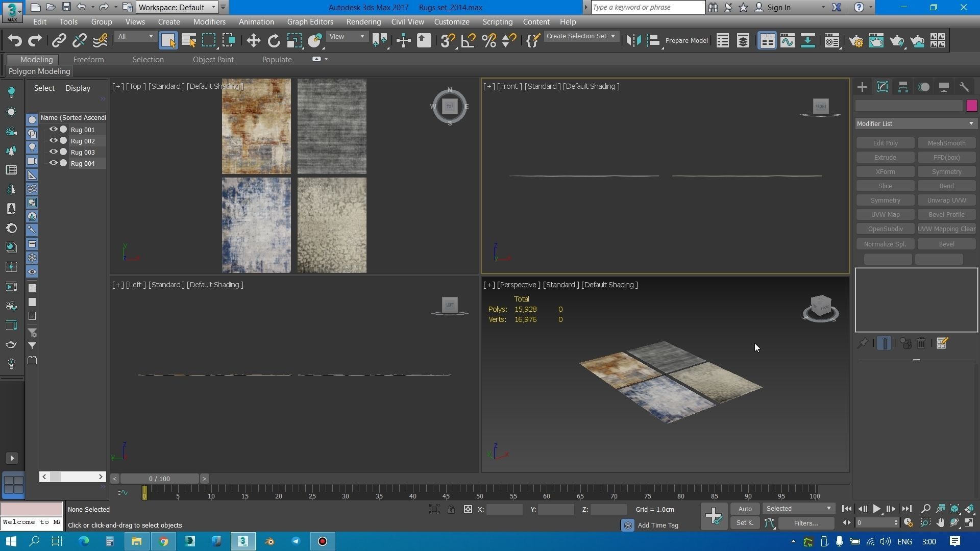Open the Scripting menu
This screenshot has height=551, width=980.
(497, 22)
